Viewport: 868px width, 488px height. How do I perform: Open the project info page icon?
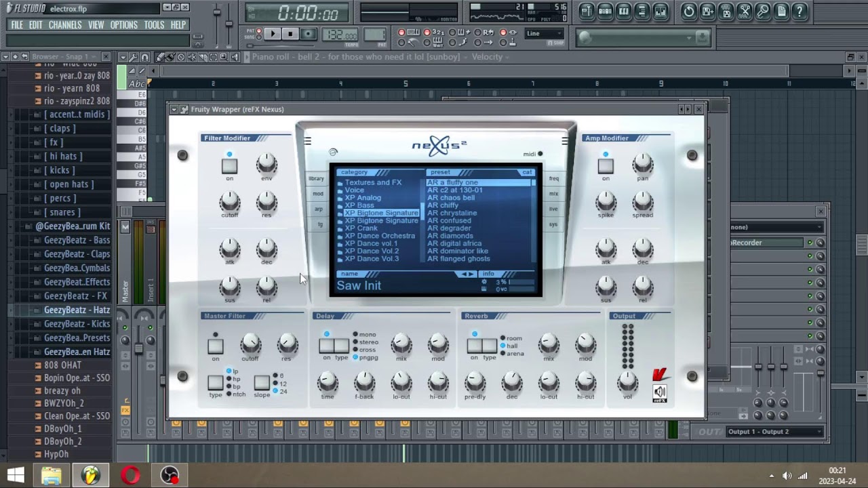coord(781,11)
